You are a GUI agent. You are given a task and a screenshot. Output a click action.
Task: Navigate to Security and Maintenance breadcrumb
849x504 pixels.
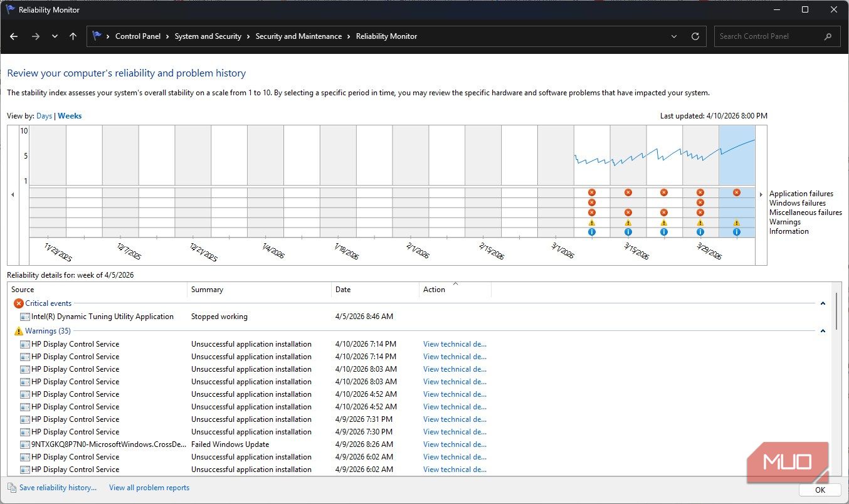click(298, 36)
